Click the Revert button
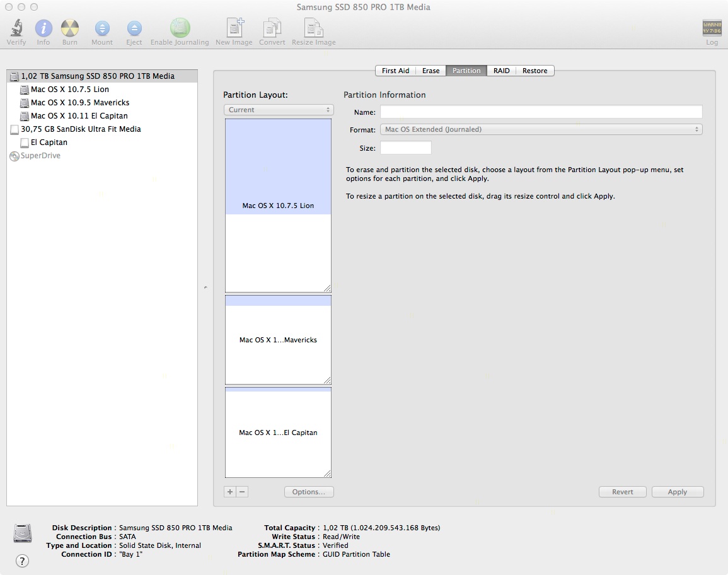This screenshot has width=728, height=575. [x=623, y=492]
